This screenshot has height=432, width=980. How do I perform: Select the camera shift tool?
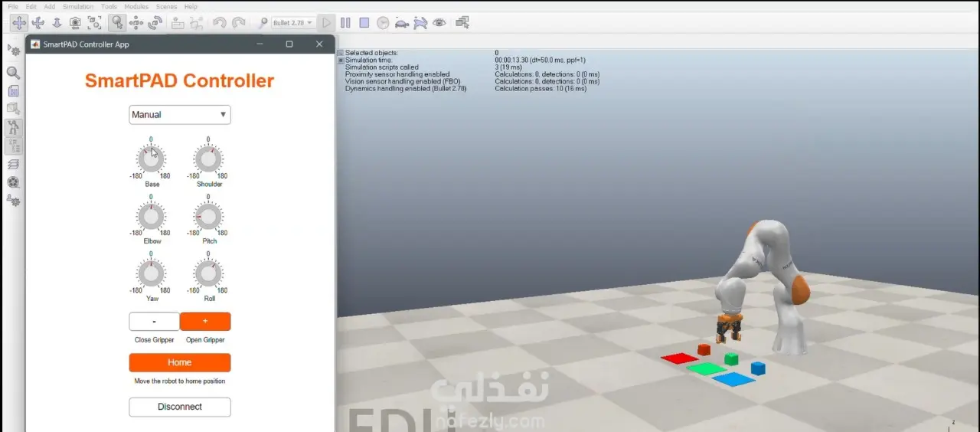click(x=57, y=23)
